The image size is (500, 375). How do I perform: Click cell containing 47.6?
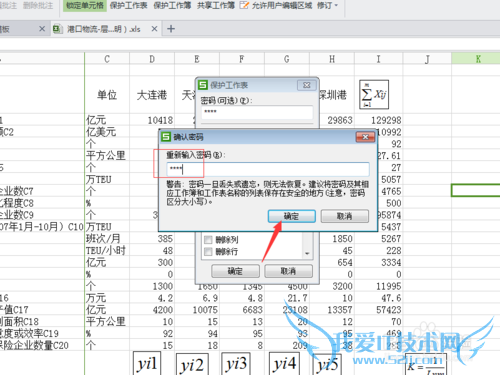379,298
